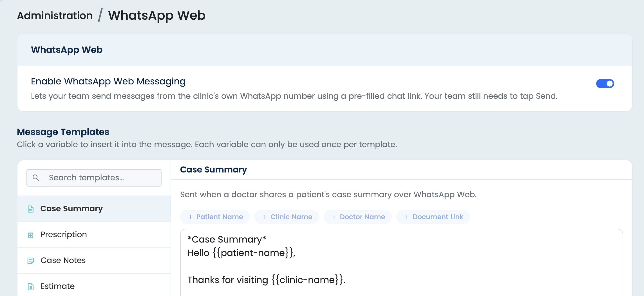The width and height of the screenshot is (644, 296).
Task: Insert the Doctor Name variable
Action: (x=358, y=217)
